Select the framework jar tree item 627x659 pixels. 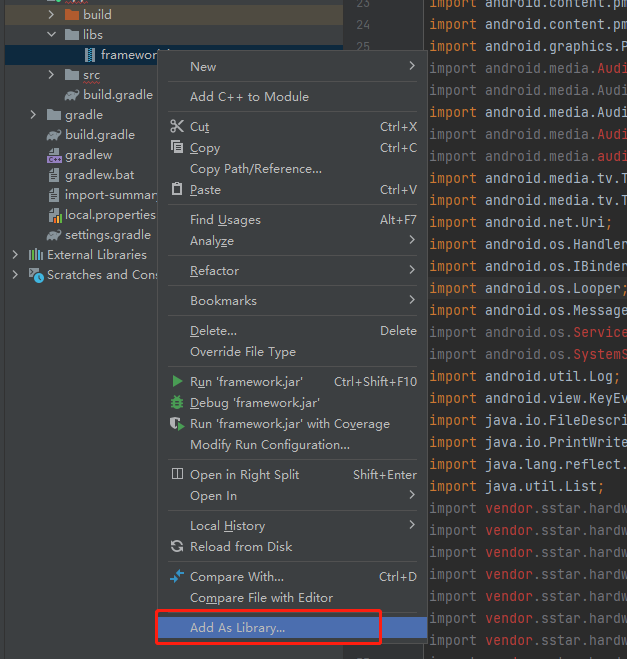tap(82, 55)
